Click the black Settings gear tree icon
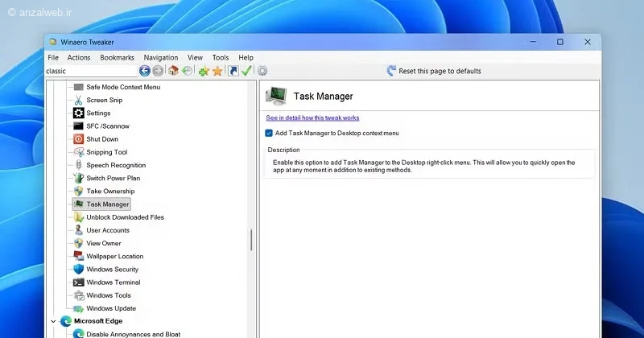This screenshot has height=338, width=644. 78,113
